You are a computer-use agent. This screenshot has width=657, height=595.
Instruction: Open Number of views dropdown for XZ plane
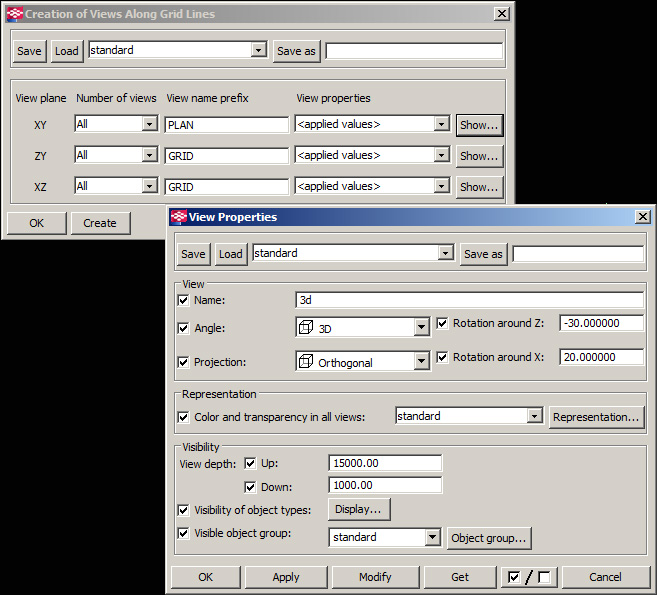[149, 186]
